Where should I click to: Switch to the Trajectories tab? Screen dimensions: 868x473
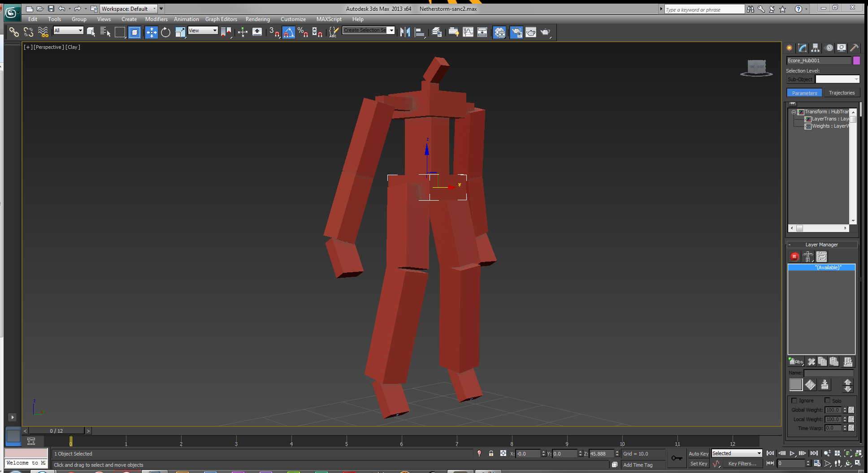click(842, 93)
